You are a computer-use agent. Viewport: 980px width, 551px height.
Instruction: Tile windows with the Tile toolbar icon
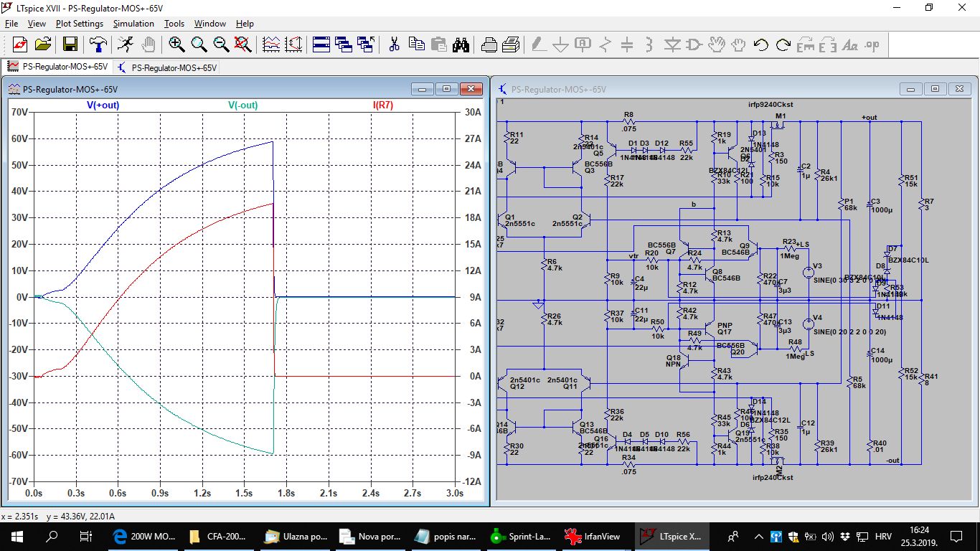click(x=321, y=44)
